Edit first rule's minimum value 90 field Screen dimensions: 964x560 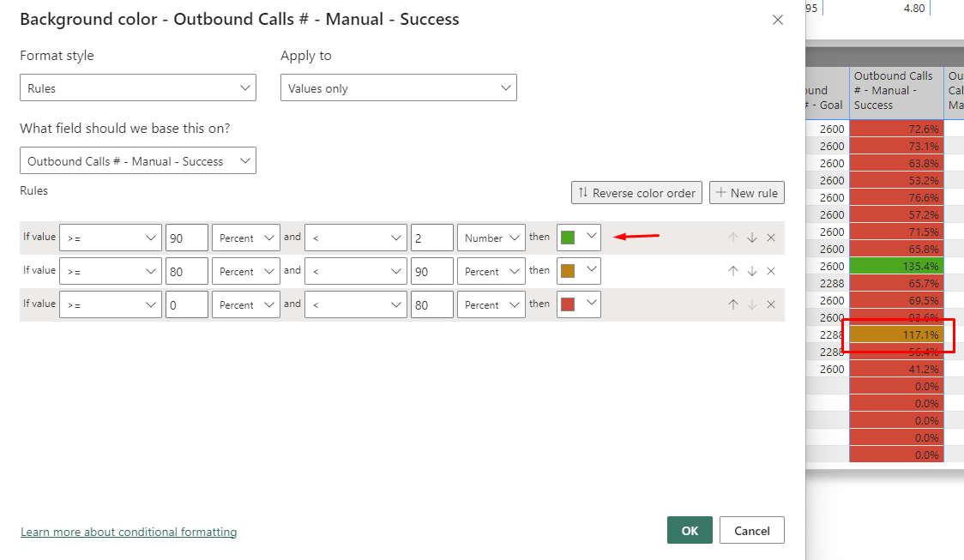(187, 238)
